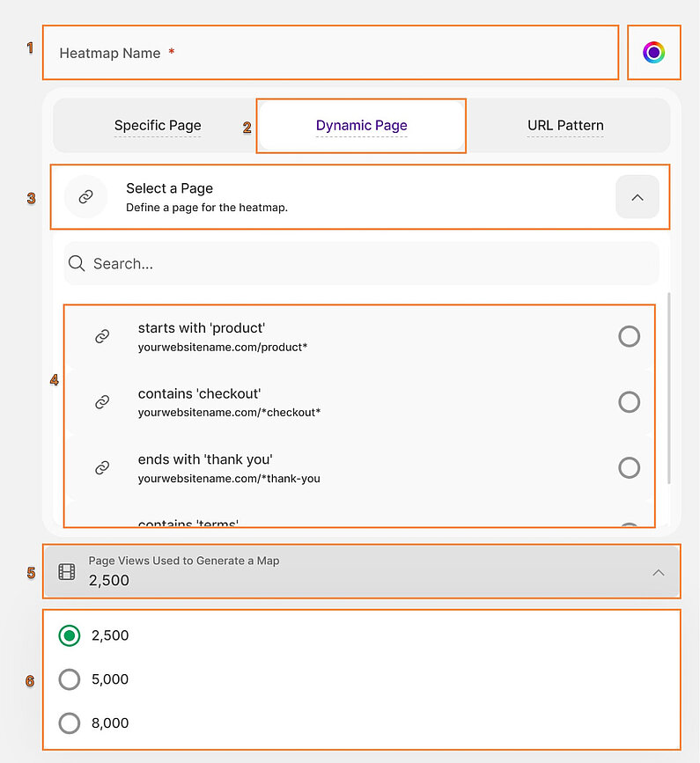Select the 5,000 page views option
The height and width of the screenshot is (763, 700).
point(70,679)
